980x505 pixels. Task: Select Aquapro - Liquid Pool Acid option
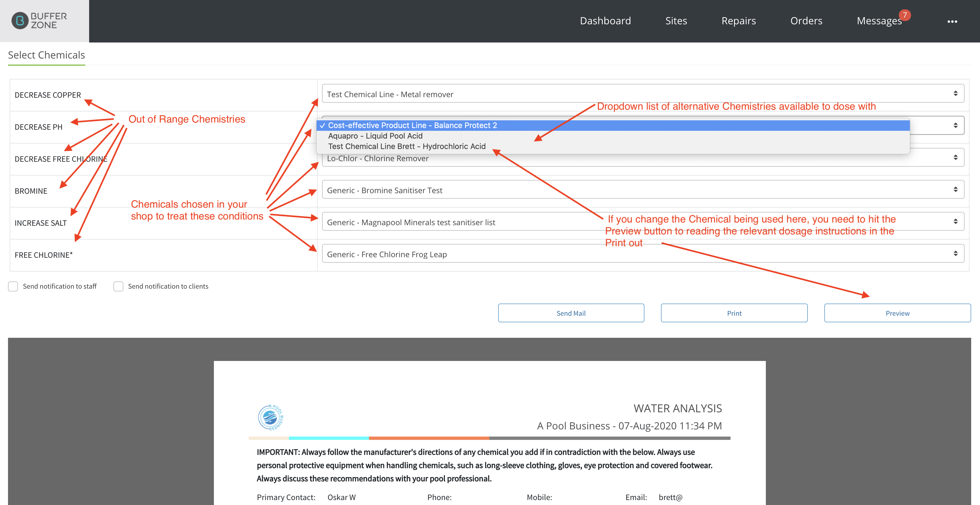point(613,136)
